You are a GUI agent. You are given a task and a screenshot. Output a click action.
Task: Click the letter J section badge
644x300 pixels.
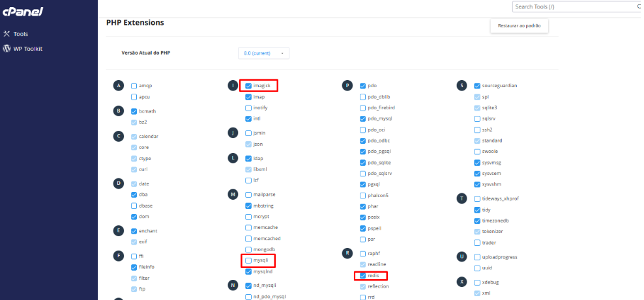(233, 133)
